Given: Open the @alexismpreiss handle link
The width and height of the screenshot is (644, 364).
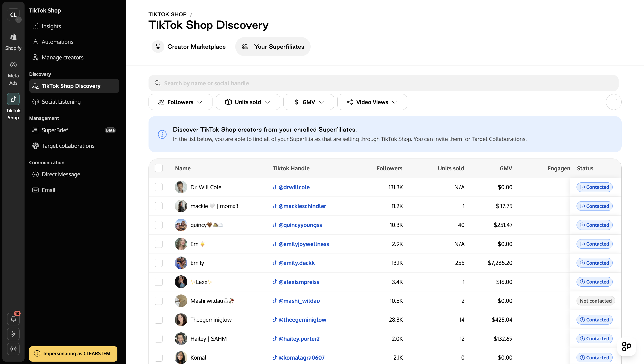Looking at the screenshot, I should coord(299,282).
